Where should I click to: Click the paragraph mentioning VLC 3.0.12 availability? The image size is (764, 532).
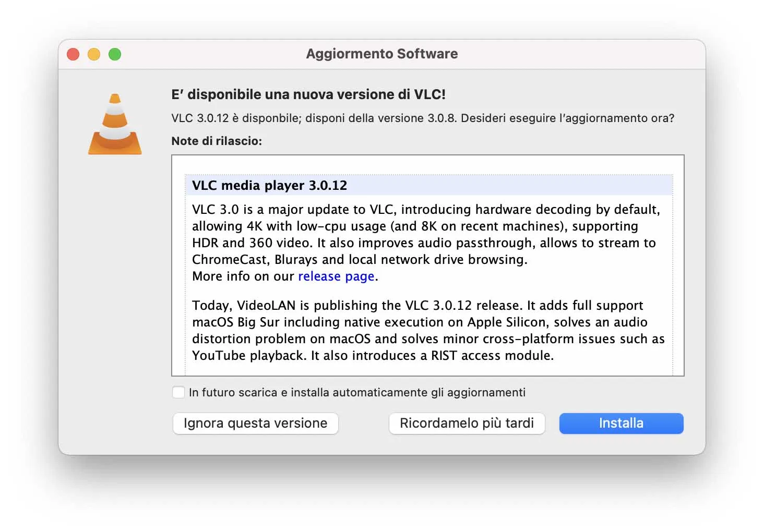point(422,118)
